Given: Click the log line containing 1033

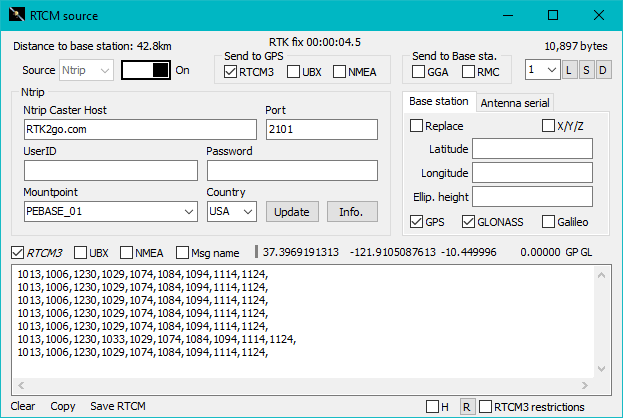Looking at the screenshot, I should tap(157, 339).
